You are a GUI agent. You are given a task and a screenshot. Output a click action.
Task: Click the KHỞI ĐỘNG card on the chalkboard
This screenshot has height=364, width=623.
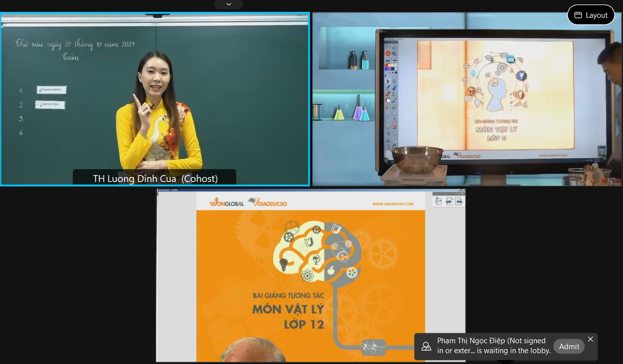click(x=51, y=90)
